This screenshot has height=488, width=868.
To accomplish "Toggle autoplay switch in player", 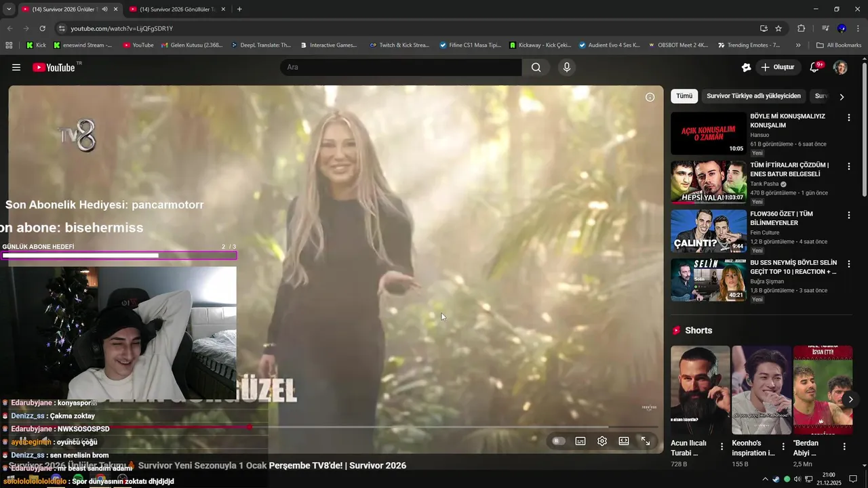I will (559, 441).
